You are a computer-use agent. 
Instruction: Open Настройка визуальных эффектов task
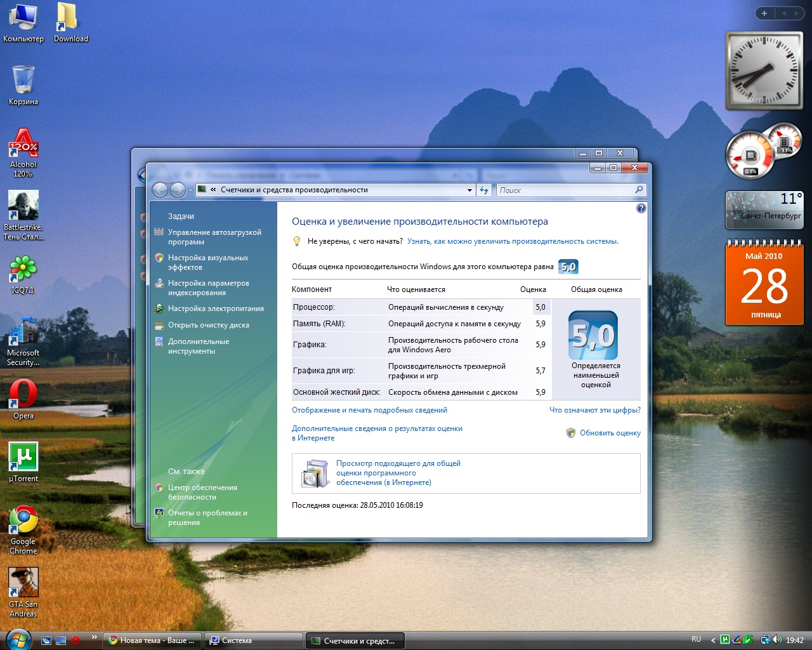(208, 262)
